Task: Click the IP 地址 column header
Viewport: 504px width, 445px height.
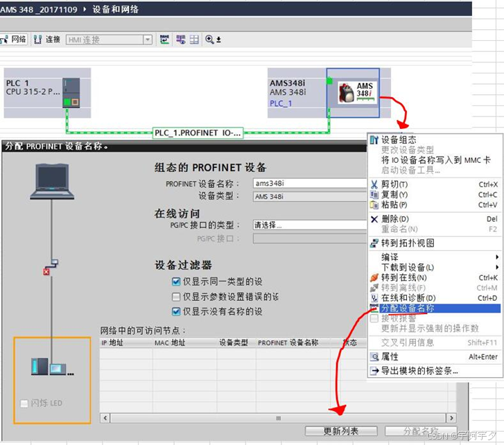Action: (126, 343)
